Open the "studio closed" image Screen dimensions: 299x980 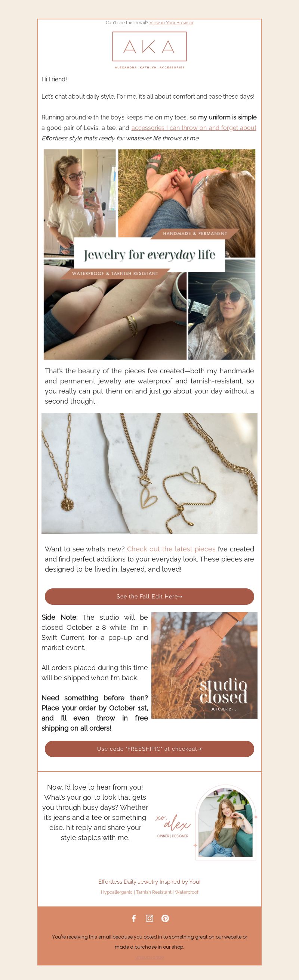pos(204,665)
